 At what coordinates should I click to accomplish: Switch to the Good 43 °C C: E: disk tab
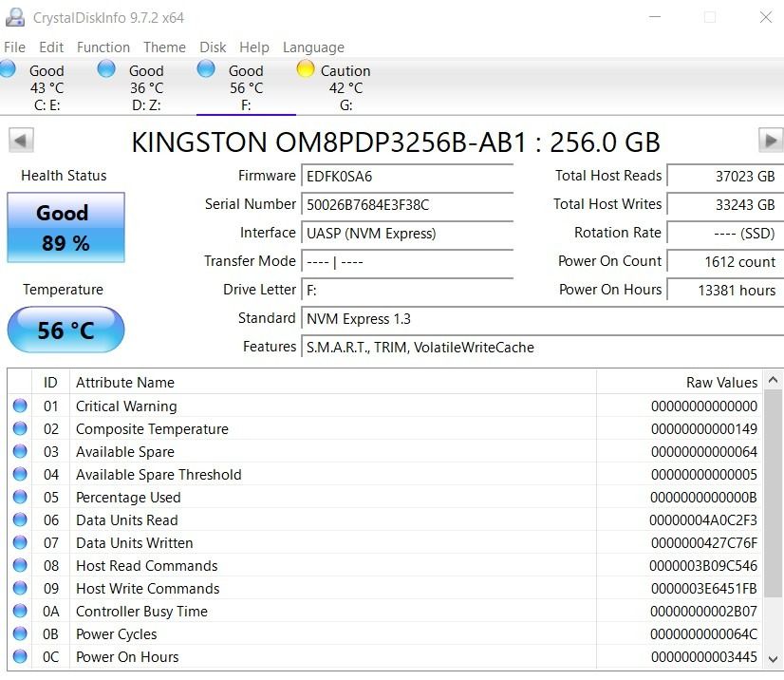47,87
